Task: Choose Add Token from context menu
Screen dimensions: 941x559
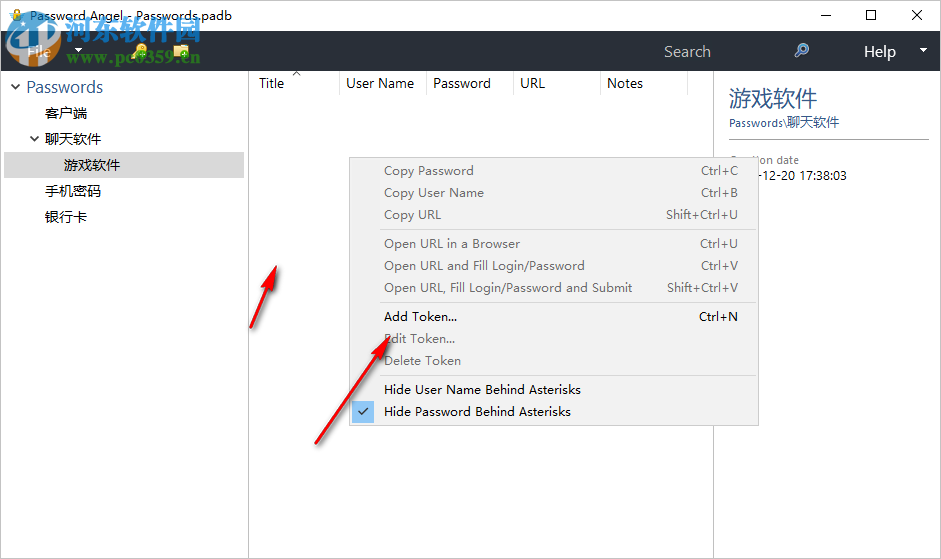Action: [x=420, y=316]
